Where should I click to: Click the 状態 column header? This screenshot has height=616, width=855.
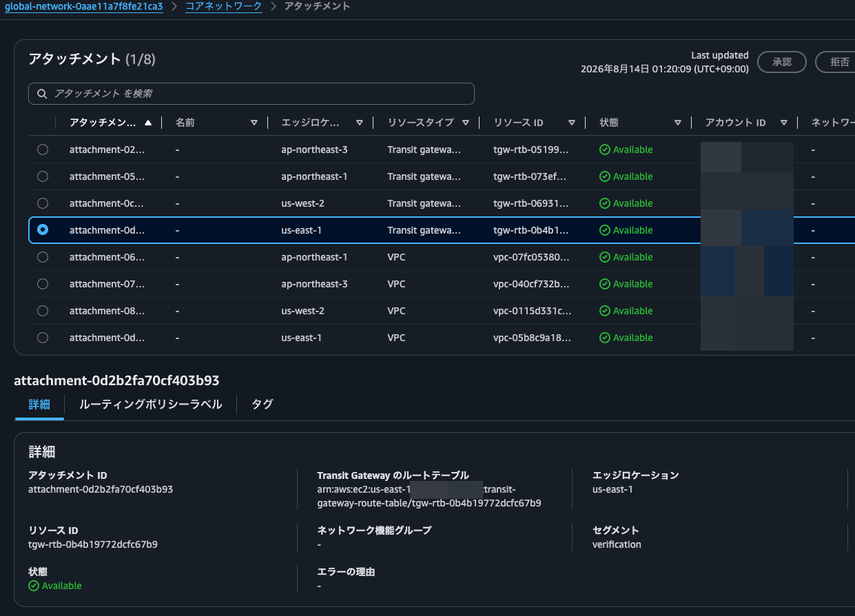tap(609, 123)
